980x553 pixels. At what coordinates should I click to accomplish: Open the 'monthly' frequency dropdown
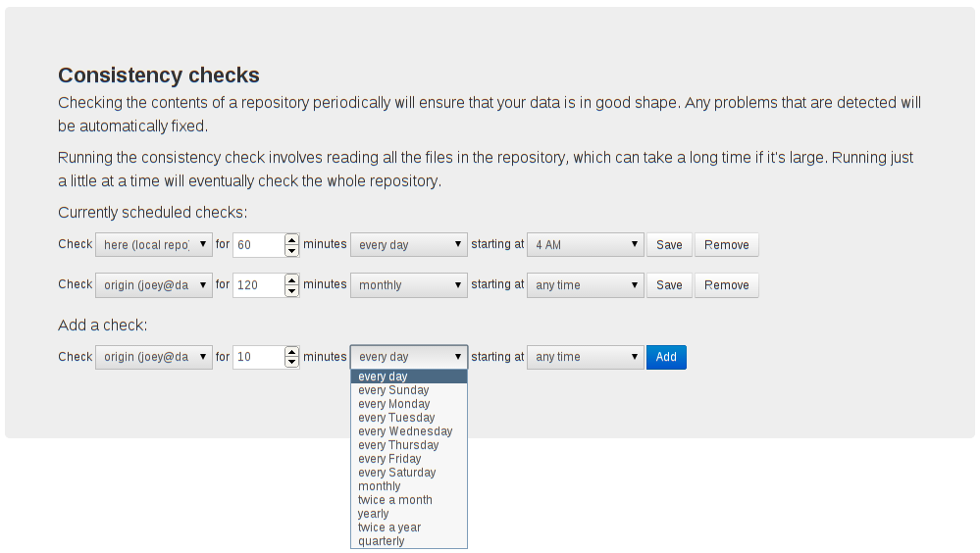pos(408,285)
